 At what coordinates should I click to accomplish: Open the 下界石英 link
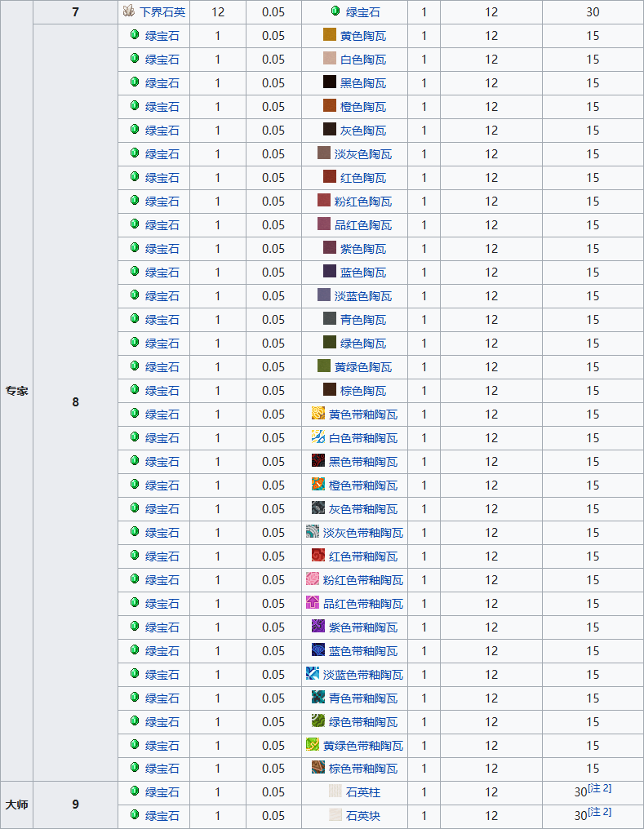[x=162, y=12]
